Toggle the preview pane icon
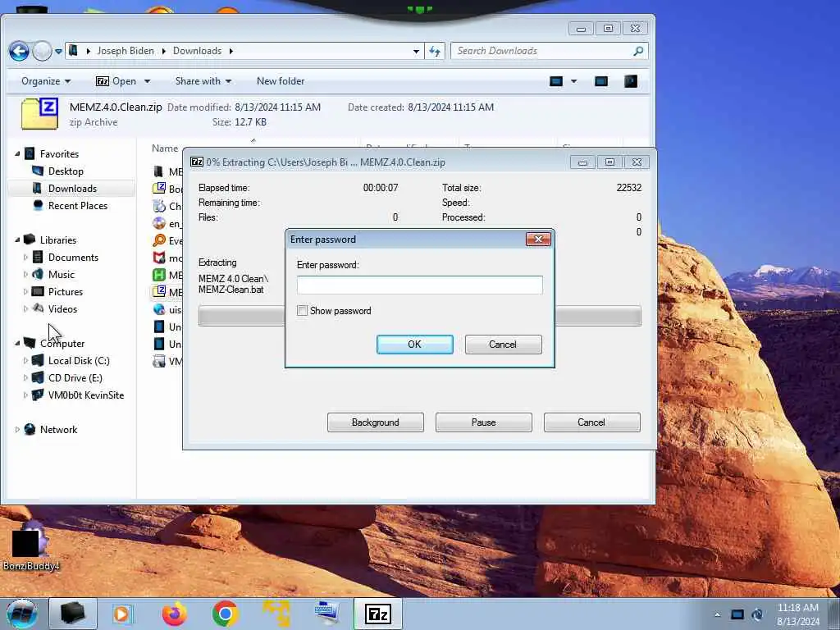Image resolution: width=840 pixels, height=630 pixels. pyautogui.click(x=601, y=81)
